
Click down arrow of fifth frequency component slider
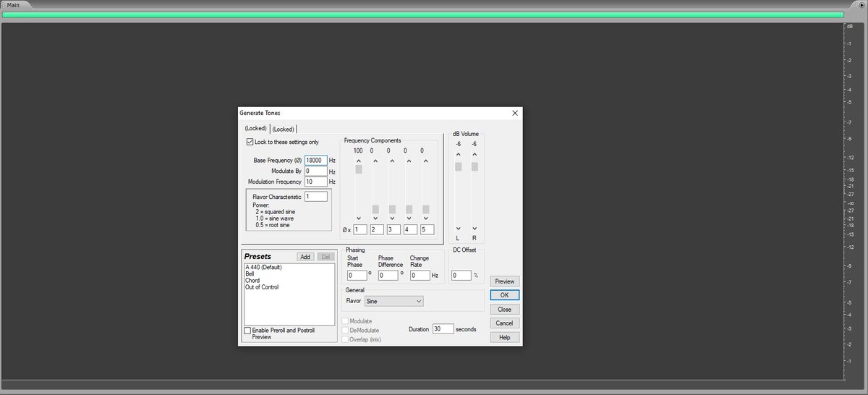point(425,218)
